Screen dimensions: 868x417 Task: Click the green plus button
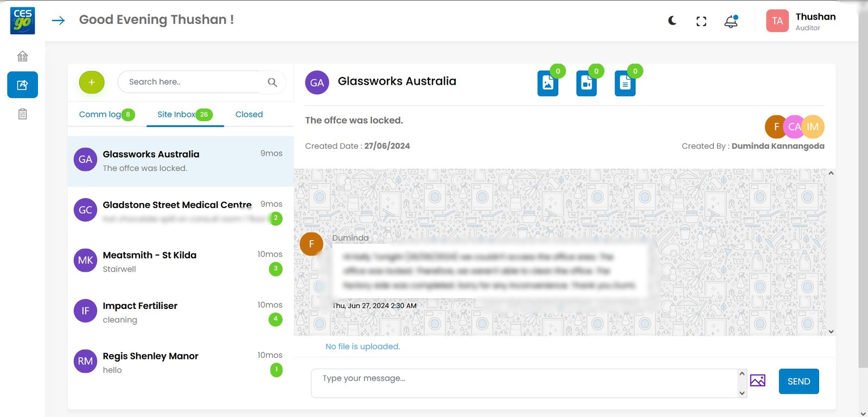point(92,83)
